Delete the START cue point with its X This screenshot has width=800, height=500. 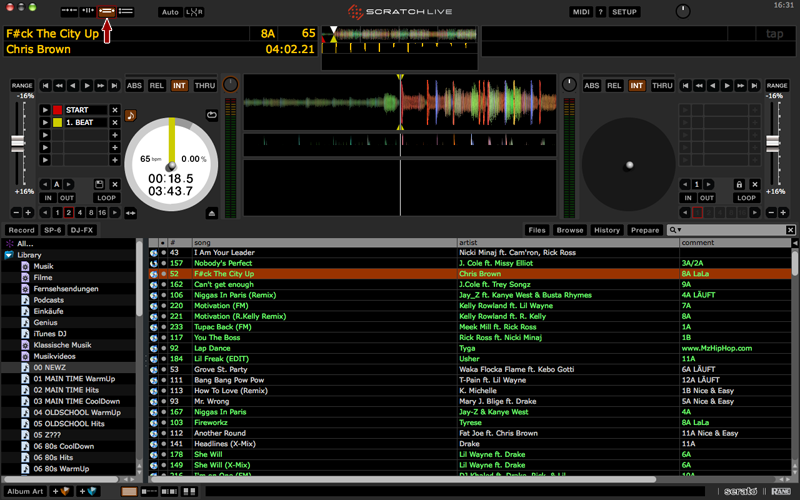tap(115, 110)
